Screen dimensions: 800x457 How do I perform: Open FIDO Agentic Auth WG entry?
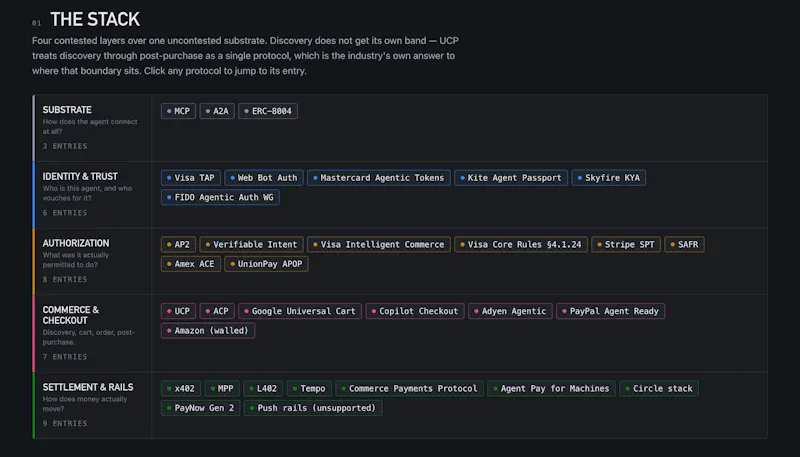(x=220, y=197)
